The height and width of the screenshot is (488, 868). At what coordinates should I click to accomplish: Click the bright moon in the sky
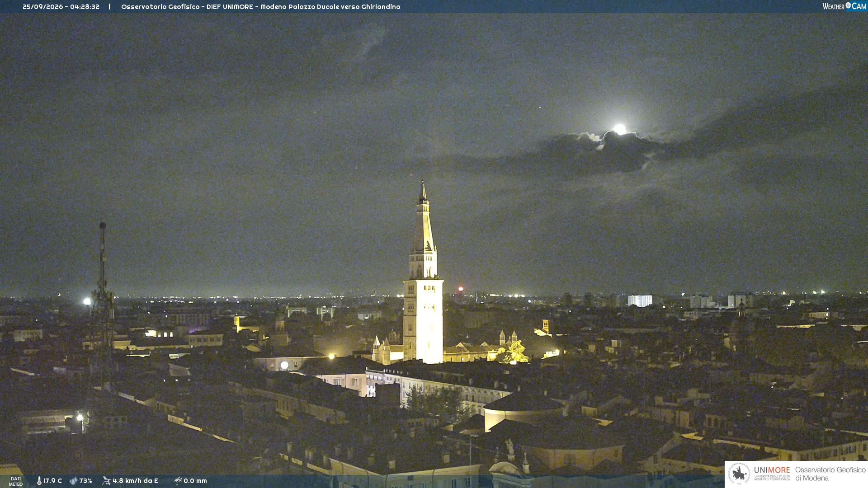point(620,129)
